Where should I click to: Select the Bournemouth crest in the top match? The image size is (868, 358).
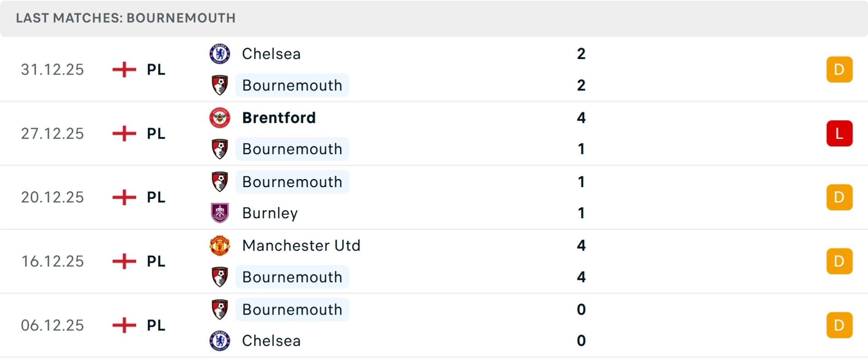[220, 85]
